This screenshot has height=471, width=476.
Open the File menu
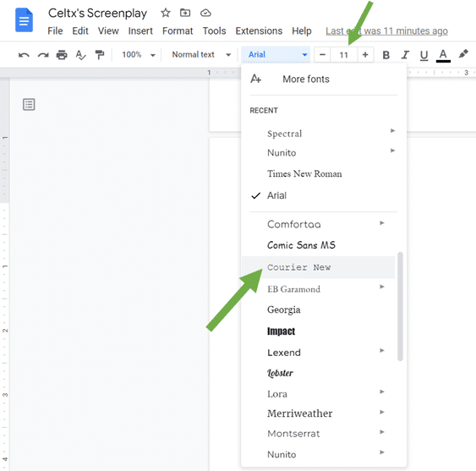pos(55,31)
